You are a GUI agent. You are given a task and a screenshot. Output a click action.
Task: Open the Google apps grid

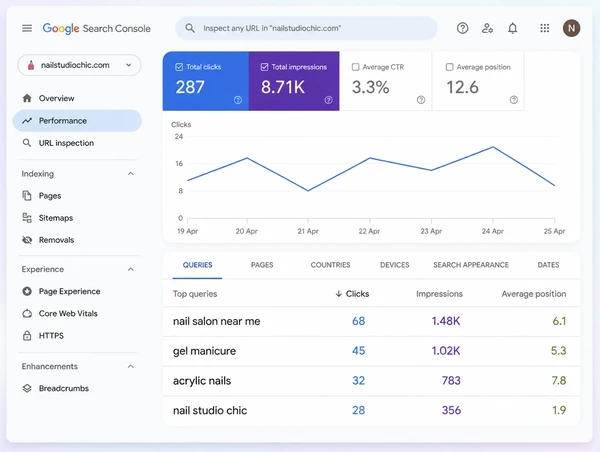click(x=545, y=28)
